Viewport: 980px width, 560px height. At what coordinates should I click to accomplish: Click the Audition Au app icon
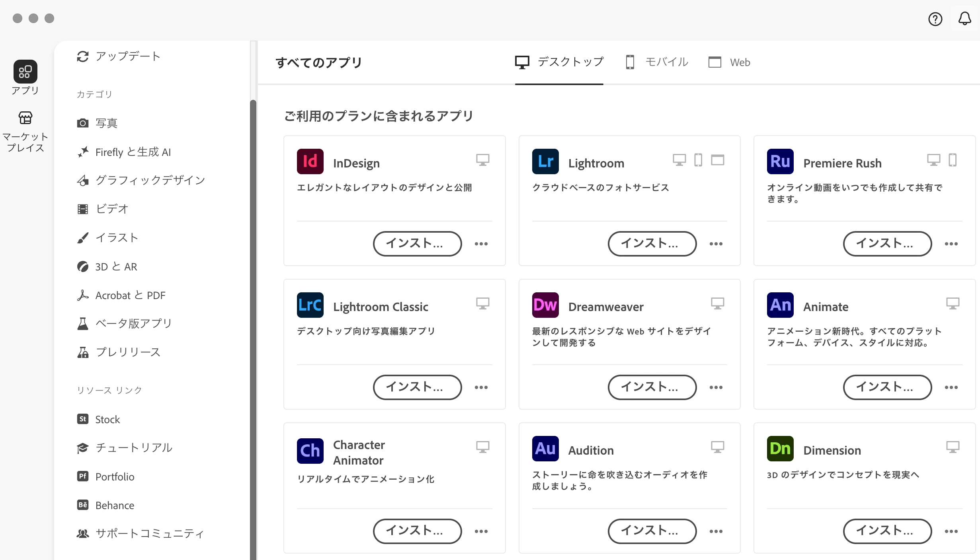coord(545,449)
